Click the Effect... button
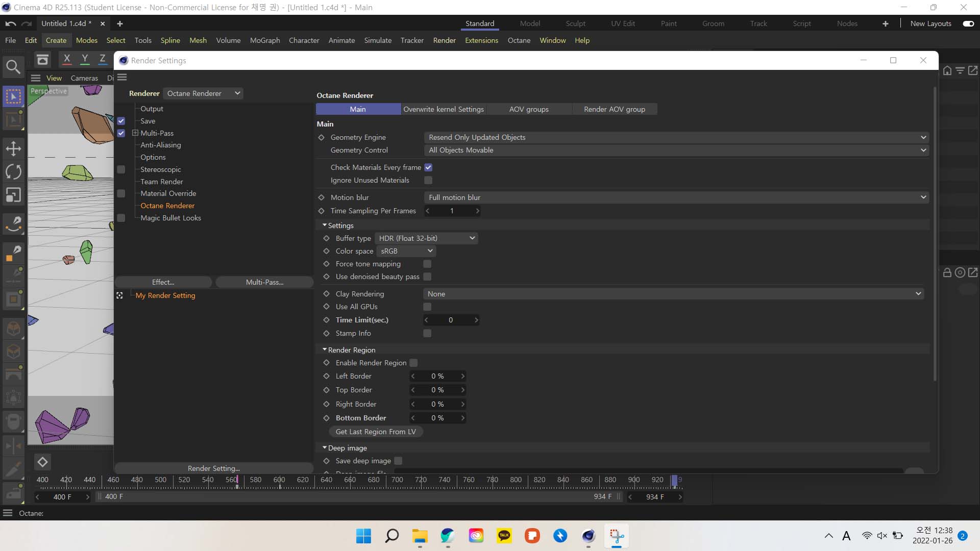Screen dimensions: 980x551 click(163, 282)
